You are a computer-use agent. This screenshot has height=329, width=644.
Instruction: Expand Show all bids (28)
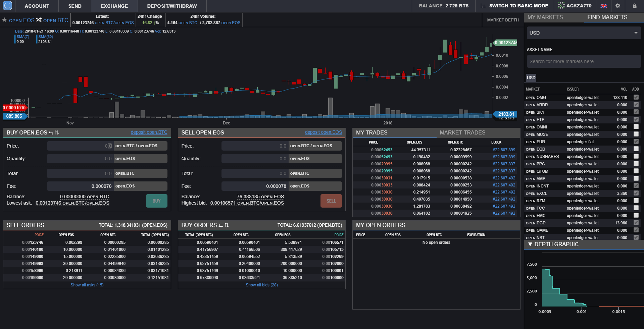tap(262, 285)
